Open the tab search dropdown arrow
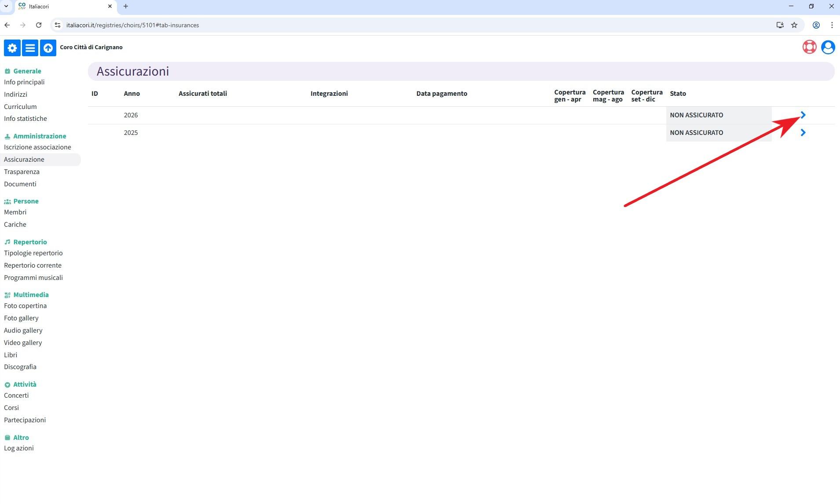This screenshot has height=504, width=840. click(x=6, y=6)
